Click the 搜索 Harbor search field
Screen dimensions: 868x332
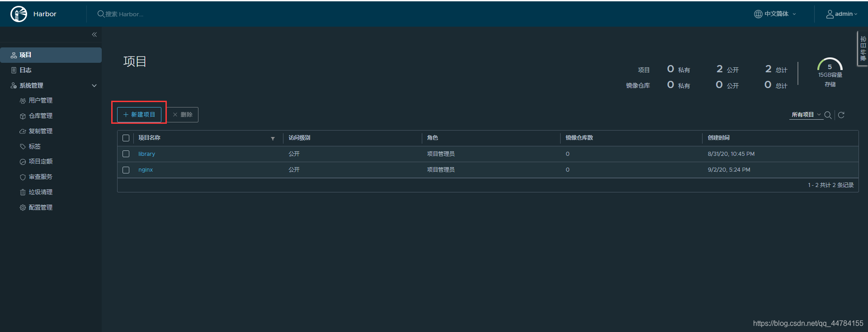(x=124, y=14)
